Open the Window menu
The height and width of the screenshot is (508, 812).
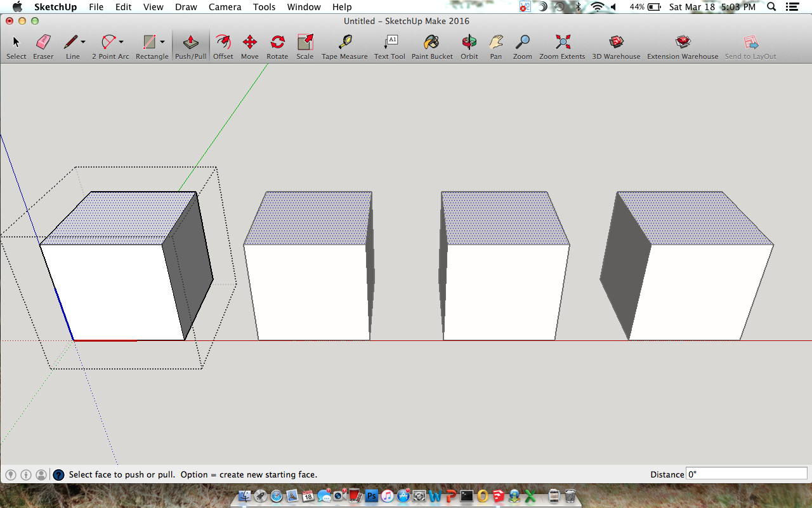303,7
